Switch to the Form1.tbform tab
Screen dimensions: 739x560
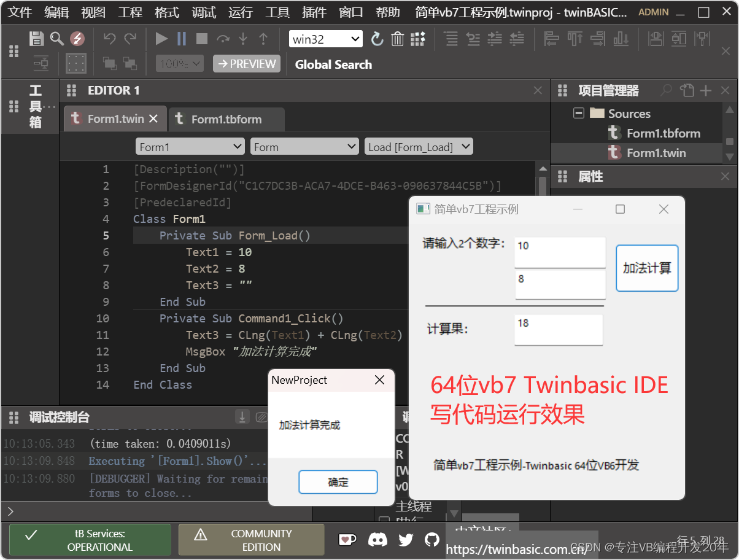pyautogui.click(x=226, y=119)
